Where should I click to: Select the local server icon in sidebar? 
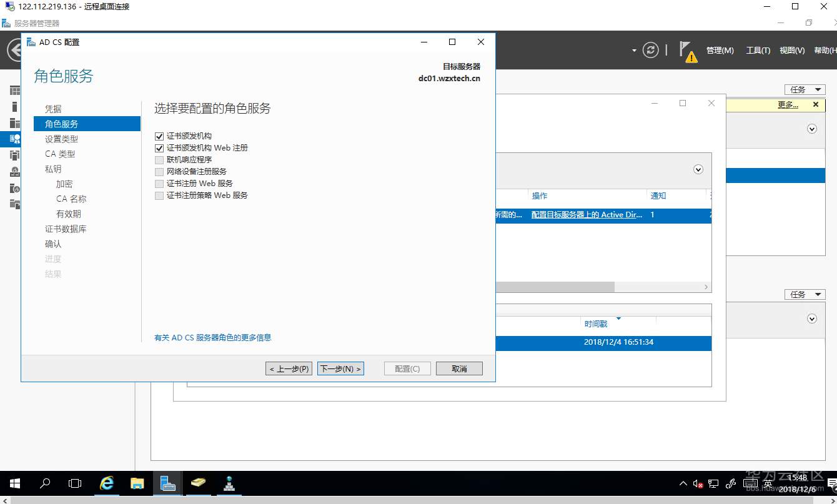coord(14,105)
